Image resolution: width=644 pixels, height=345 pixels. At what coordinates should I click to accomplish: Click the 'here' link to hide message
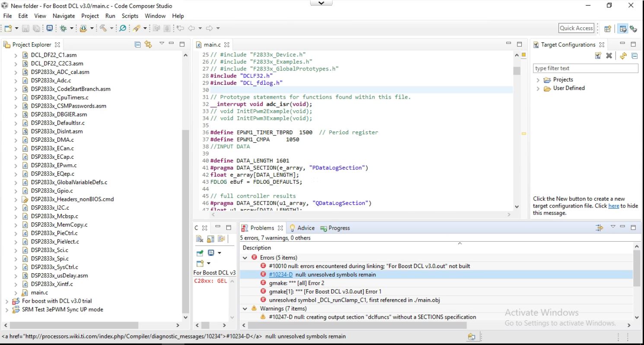613,206
